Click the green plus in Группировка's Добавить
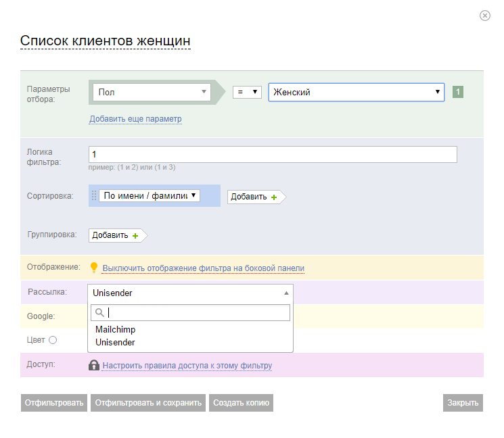Viewport: 504px width, 438px height. 135,236
